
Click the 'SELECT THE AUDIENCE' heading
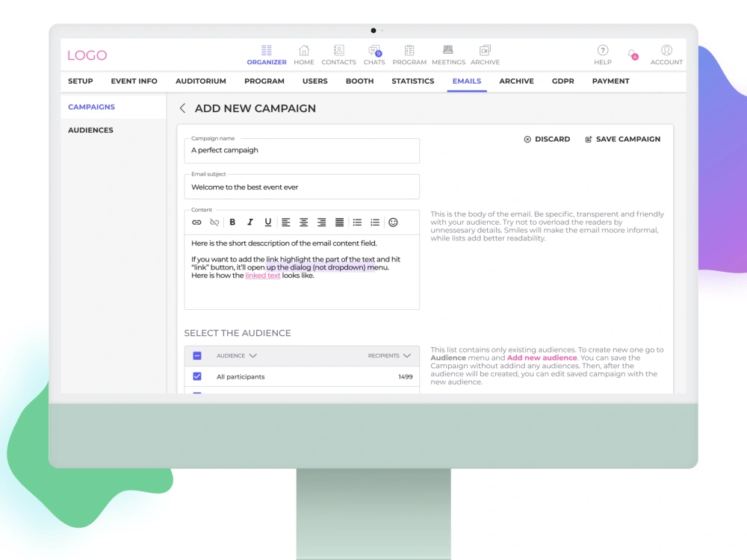pyautogui.click(x=238, y=333)
